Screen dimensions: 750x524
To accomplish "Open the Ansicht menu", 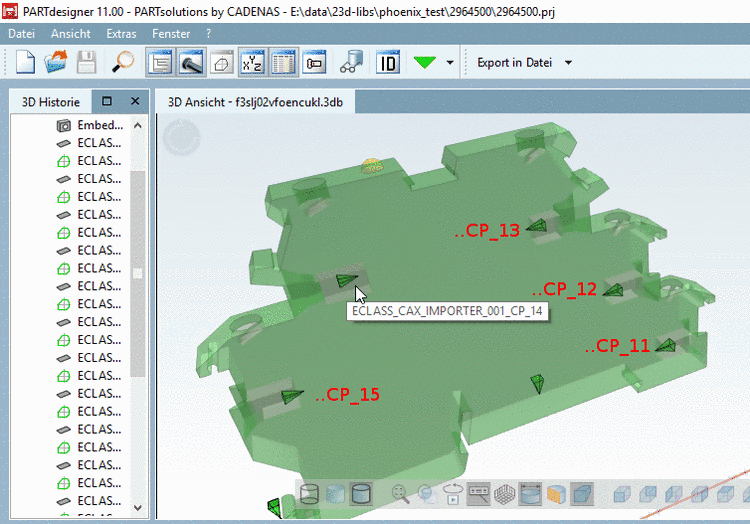I will 71,34.
